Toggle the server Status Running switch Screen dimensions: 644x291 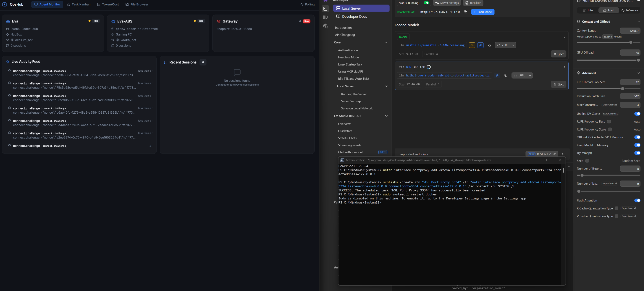426,3
